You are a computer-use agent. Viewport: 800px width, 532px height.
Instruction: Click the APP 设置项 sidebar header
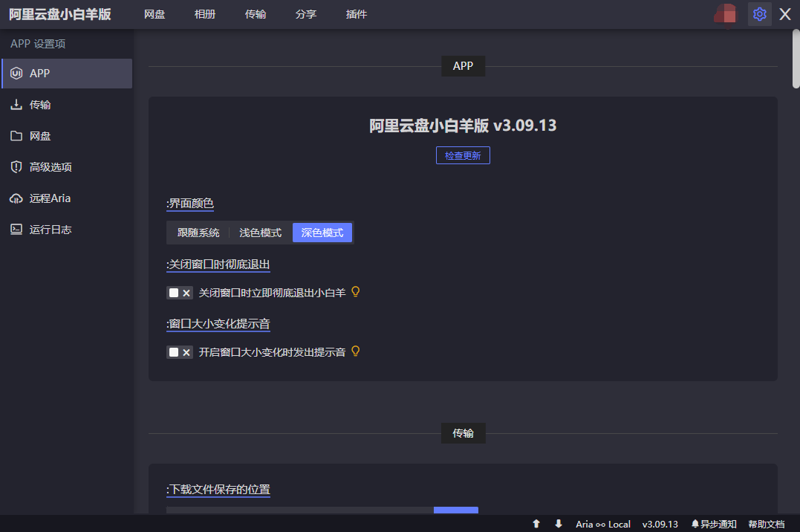click(x=38, y=44)
